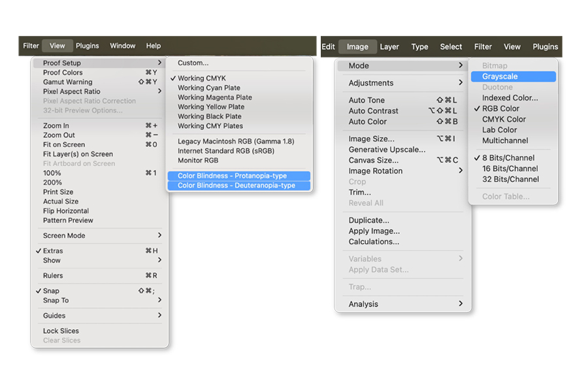Switch to the Layer menu

click(389, 46)
